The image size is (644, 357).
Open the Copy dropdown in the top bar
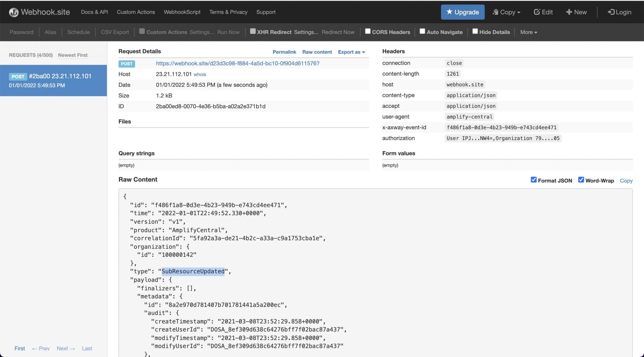tap(507, 12)
